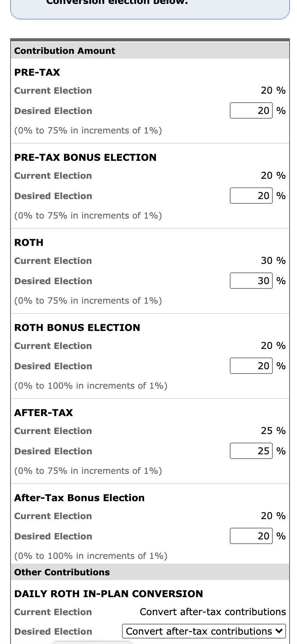Image resolution: width=297 pixels, height=644 pixels.
Task: Click the ROTH current election 30 % value
Action: click(273, 261)
